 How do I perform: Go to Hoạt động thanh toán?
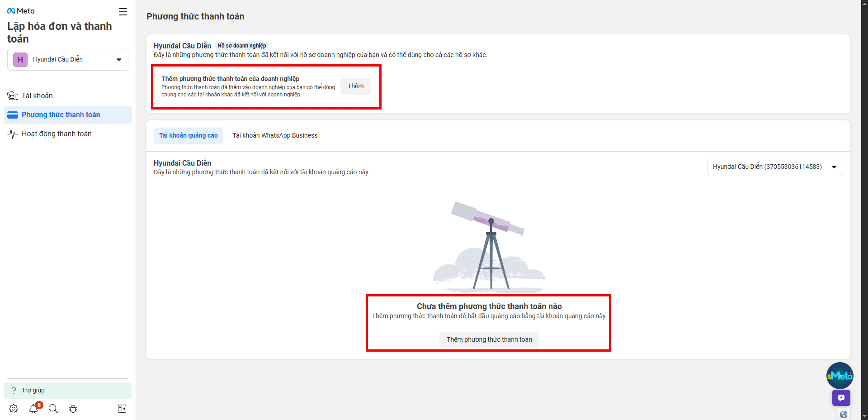57,134
